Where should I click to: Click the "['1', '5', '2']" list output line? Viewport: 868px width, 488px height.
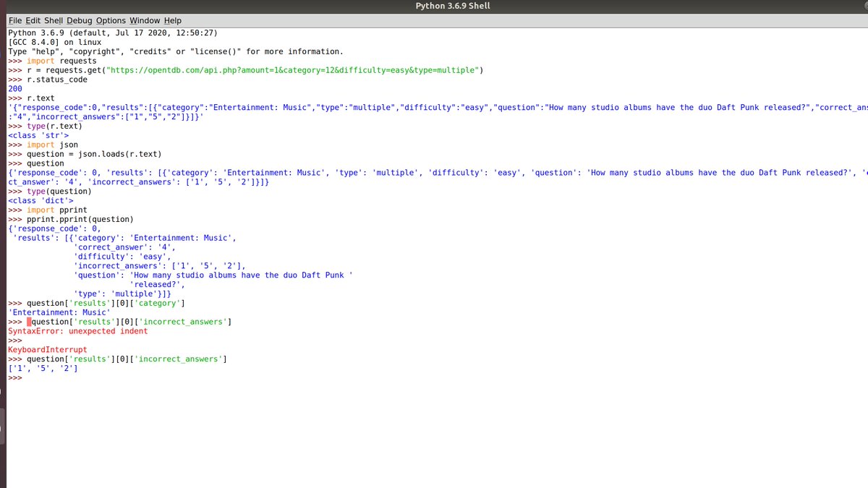point(43,368)
